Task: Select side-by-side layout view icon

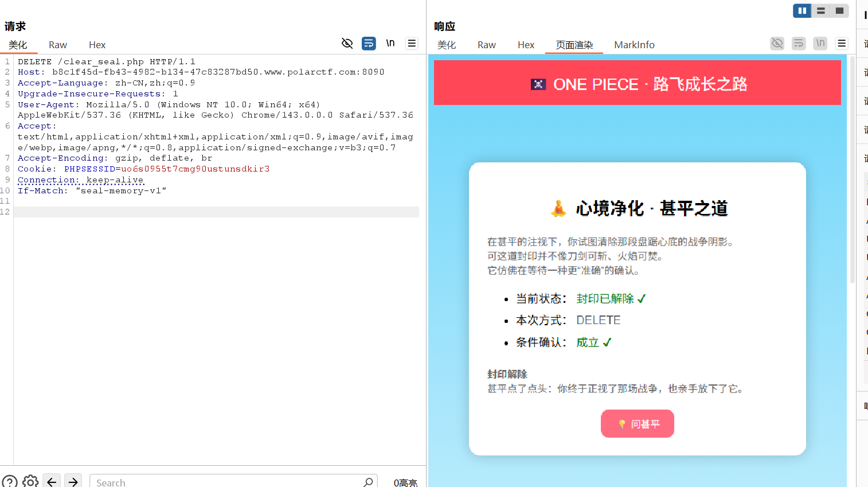Action: [x=802, y=10]
